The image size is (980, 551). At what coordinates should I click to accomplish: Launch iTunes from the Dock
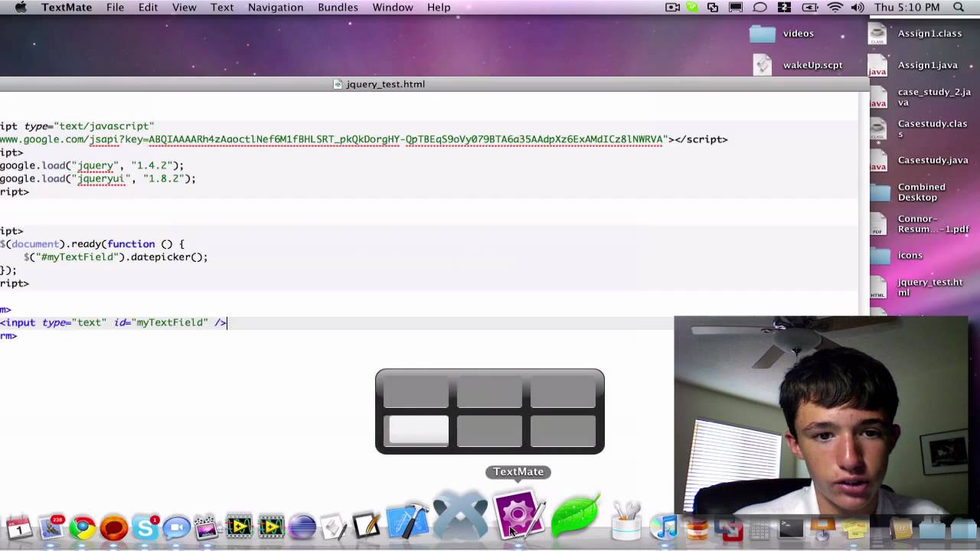pyautogui.click(x=665, y=527)
